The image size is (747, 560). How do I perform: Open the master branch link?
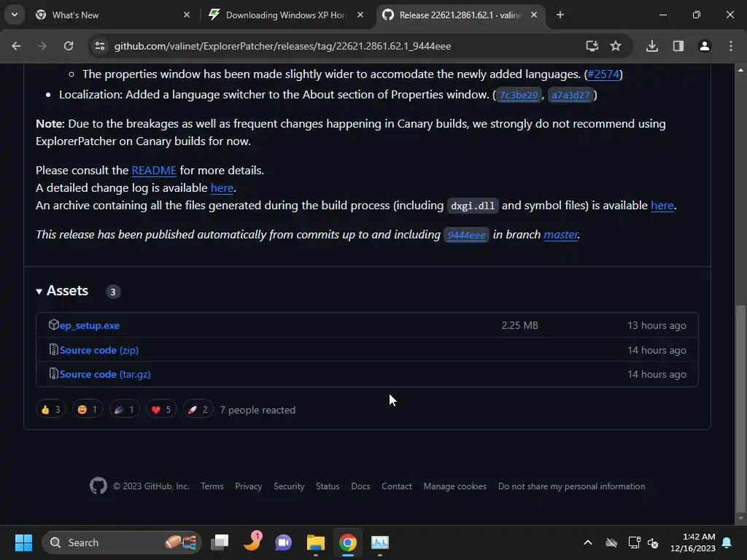click(560, 234)
